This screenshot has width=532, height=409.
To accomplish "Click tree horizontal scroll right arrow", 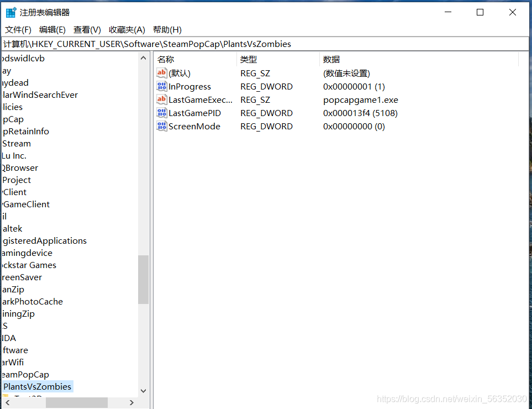I will [131, 402].
